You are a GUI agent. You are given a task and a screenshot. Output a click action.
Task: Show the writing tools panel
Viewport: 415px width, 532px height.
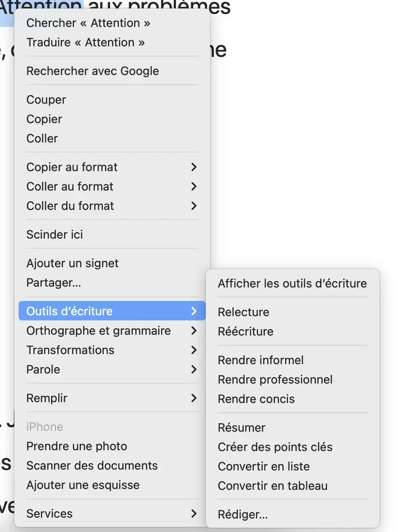[x=292, y=283]
